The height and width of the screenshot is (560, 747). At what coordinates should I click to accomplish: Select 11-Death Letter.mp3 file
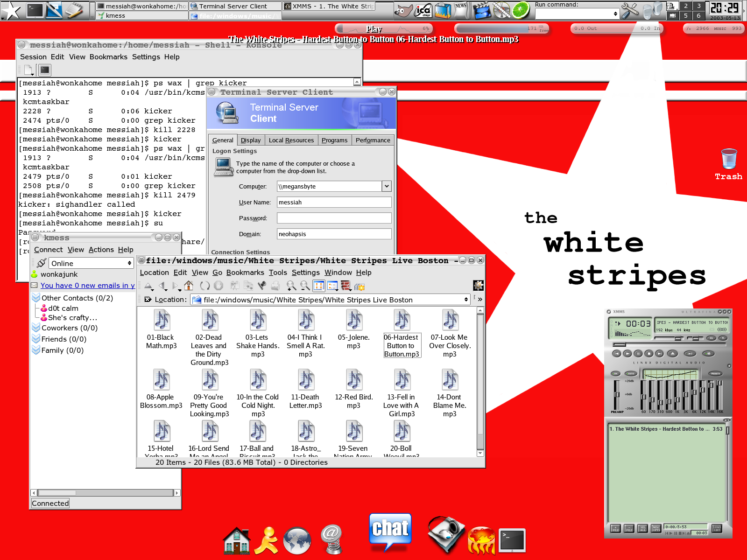click(305, 389)
